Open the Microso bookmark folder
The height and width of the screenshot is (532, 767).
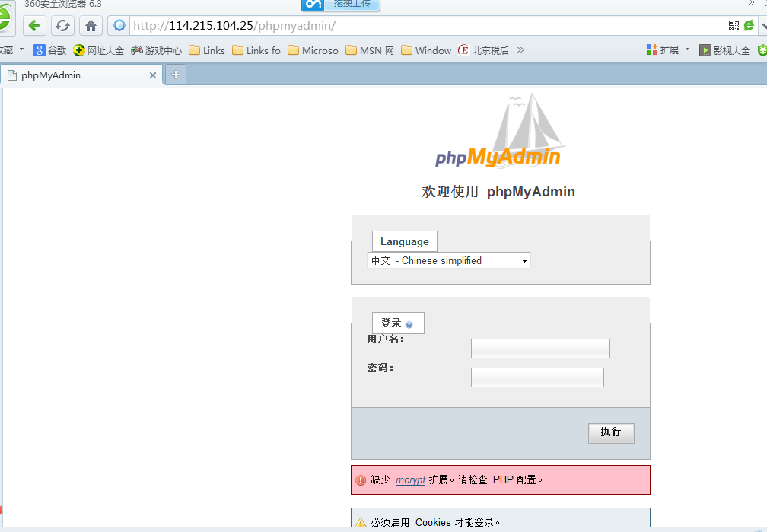tap(313, 50)
